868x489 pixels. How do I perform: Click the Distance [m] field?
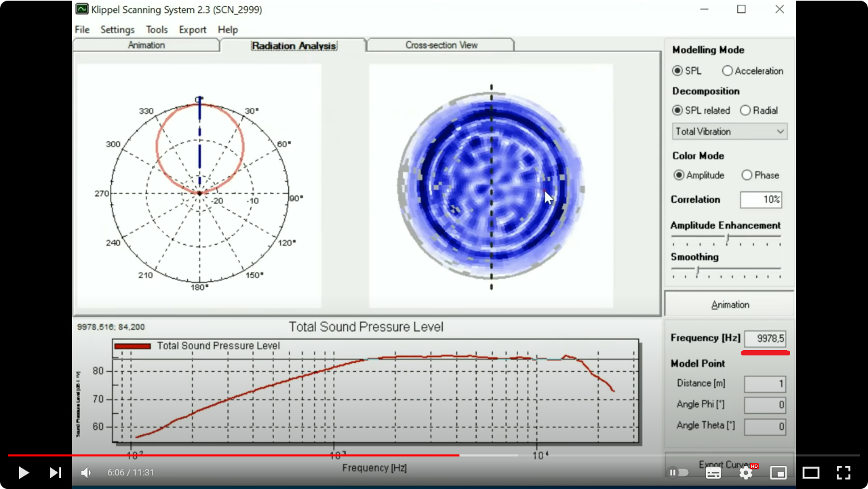(x=766, y=384)
